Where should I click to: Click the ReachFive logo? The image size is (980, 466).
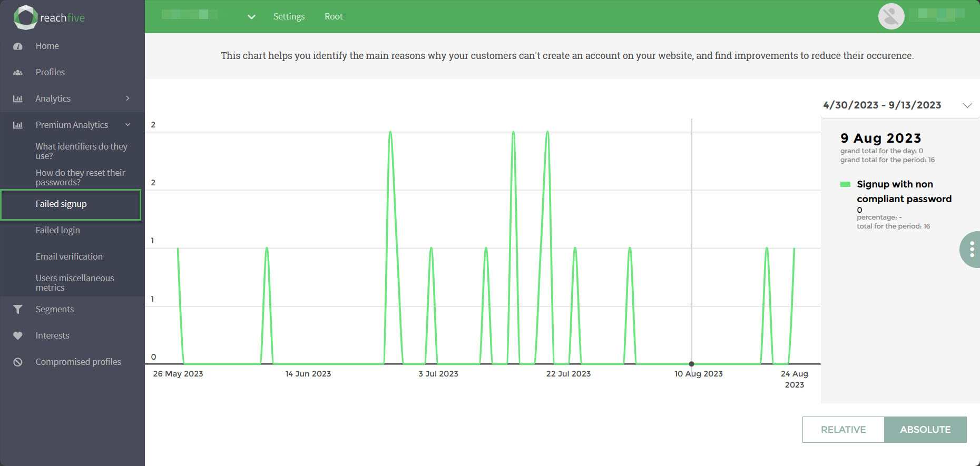(49, 17)
